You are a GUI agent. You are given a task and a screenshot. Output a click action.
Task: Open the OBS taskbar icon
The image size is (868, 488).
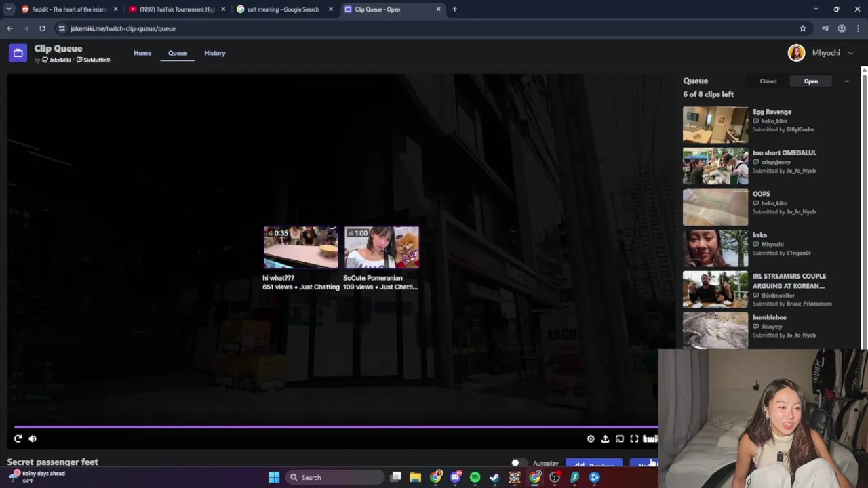(555, 477)
